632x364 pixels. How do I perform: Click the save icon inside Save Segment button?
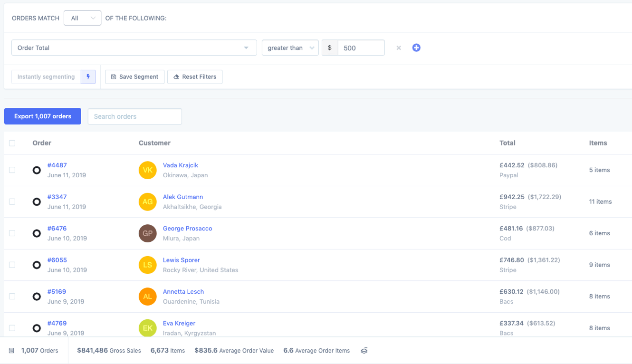click(113, 77)
